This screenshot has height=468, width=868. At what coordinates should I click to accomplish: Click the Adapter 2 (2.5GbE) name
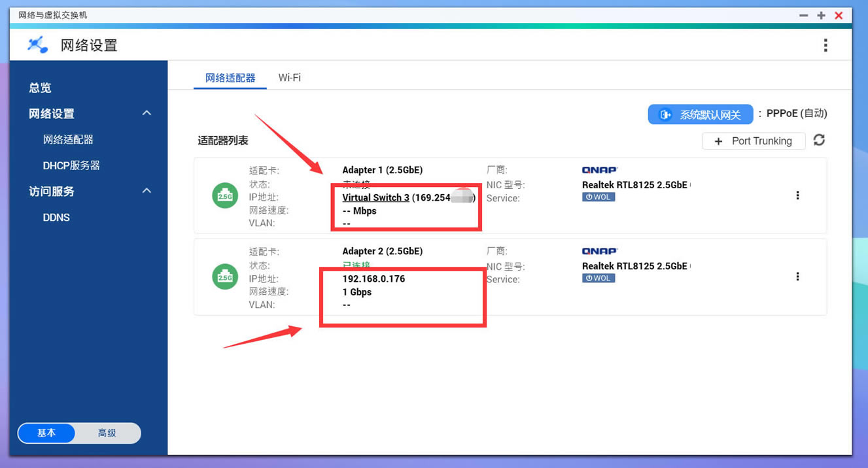click(383, 251)
